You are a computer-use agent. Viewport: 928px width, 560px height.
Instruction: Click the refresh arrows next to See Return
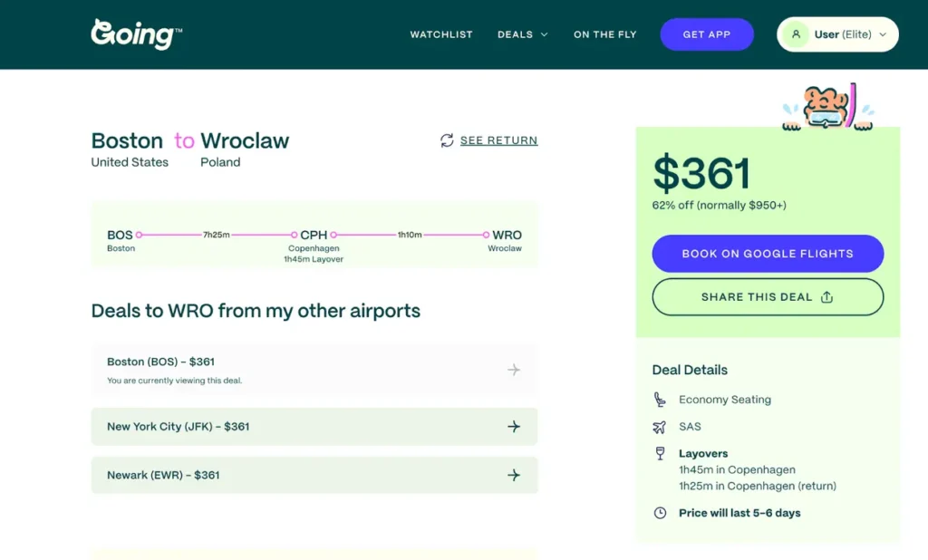(x=446, y=140)
